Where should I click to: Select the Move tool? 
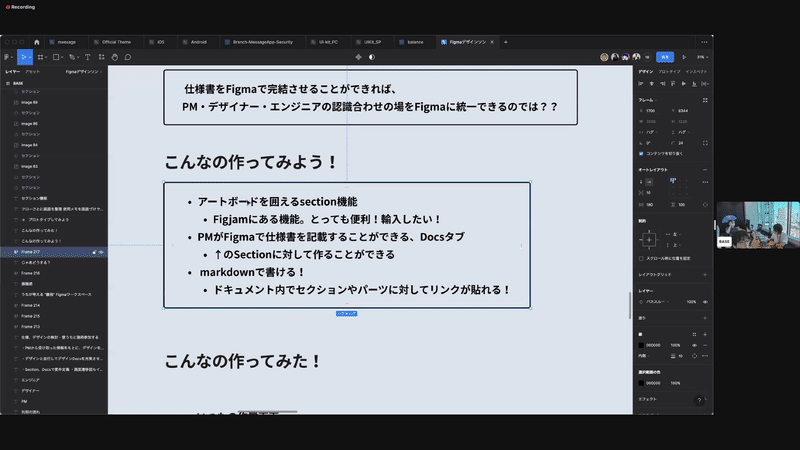[x=23, y=57]
